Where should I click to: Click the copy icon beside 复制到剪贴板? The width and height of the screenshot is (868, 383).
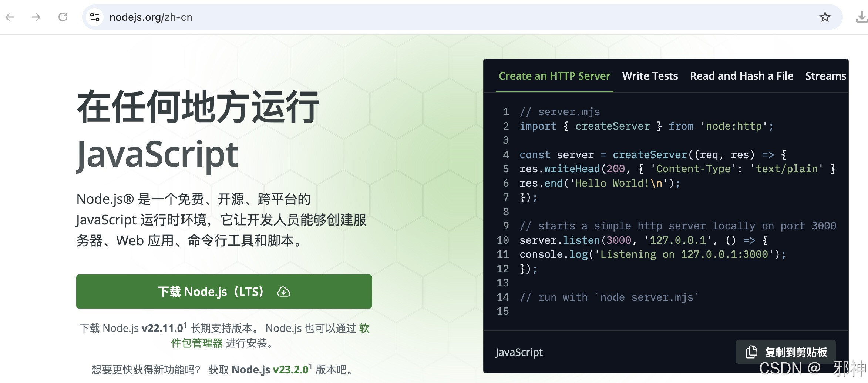(x=751, y=352)
